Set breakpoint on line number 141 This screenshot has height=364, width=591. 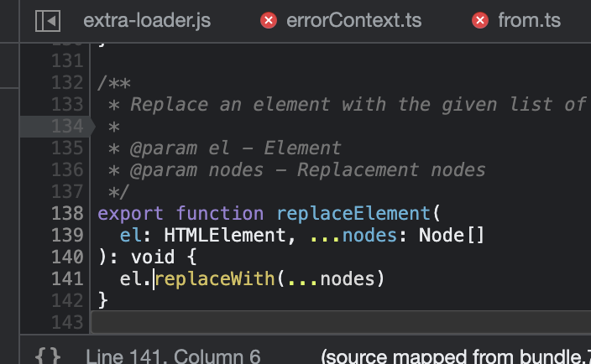(67, 279)
